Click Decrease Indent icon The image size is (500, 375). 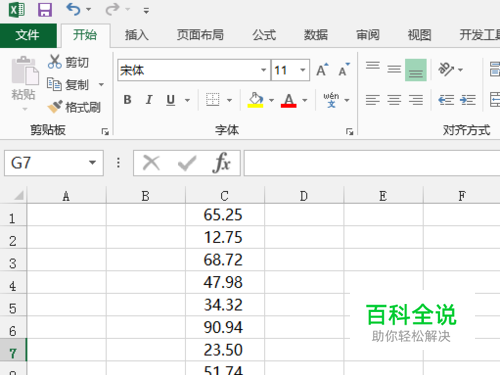(x=446, y=100)
